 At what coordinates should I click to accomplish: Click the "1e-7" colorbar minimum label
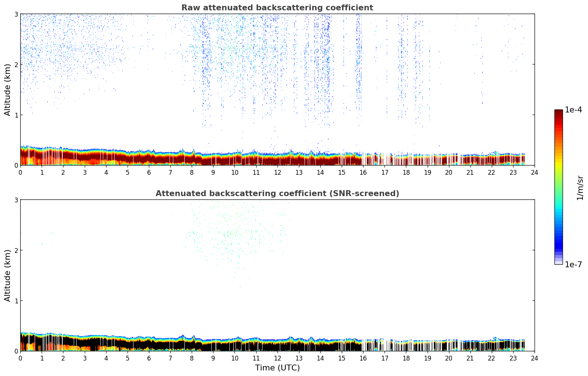pos(573,265)
